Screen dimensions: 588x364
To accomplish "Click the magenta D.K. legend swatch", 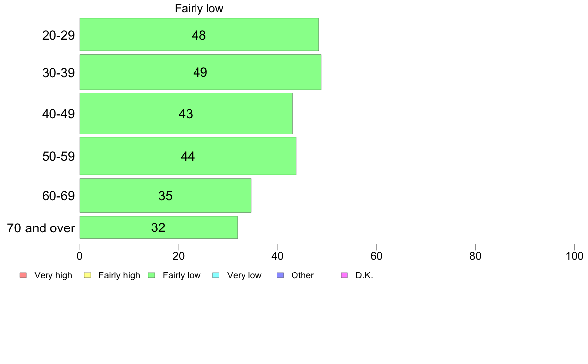I will pos(344,275).
